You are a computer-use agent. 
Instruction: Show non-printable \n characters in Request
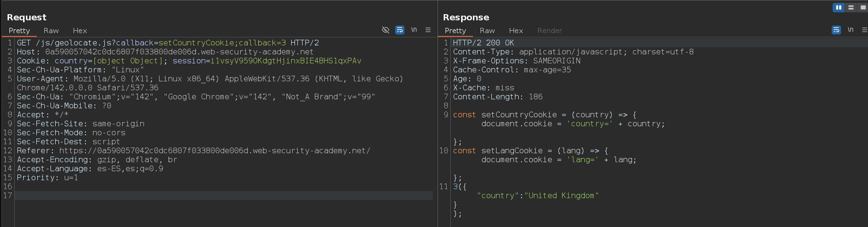point(414,30)
